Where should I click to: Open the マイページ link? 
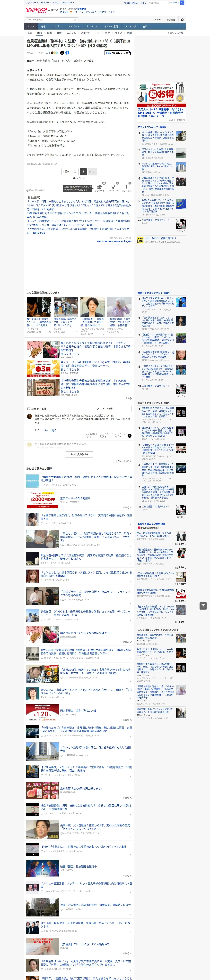[x=157, y=19]
